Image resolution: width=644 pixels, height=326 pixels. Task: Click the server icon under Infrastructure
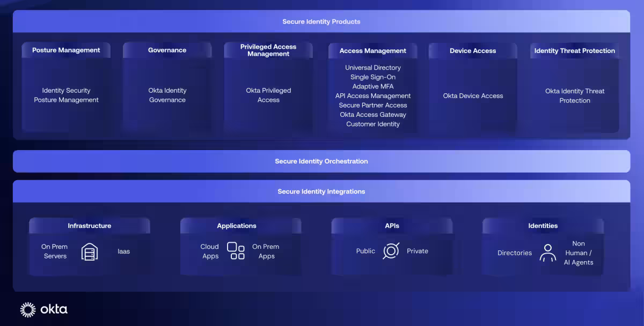point(90,251)
